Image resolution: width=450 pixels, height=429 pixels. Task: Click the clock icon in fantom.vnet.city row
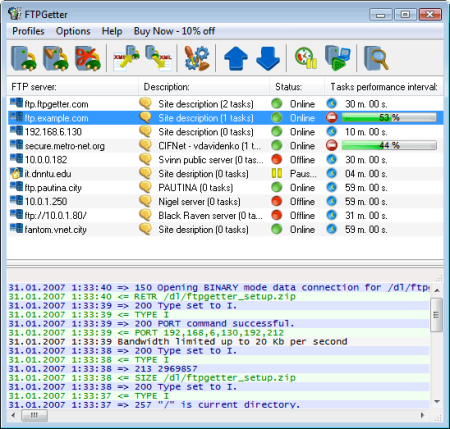(331, 229)
